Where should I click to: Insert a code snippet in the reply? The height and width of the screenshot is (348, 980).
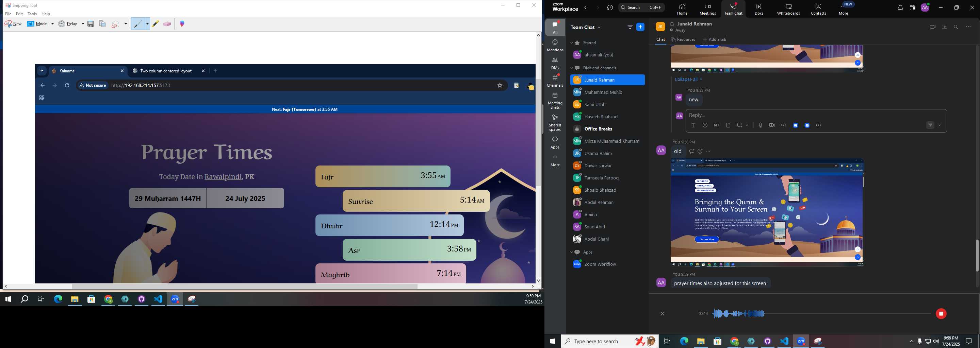[x=784, y=125]
